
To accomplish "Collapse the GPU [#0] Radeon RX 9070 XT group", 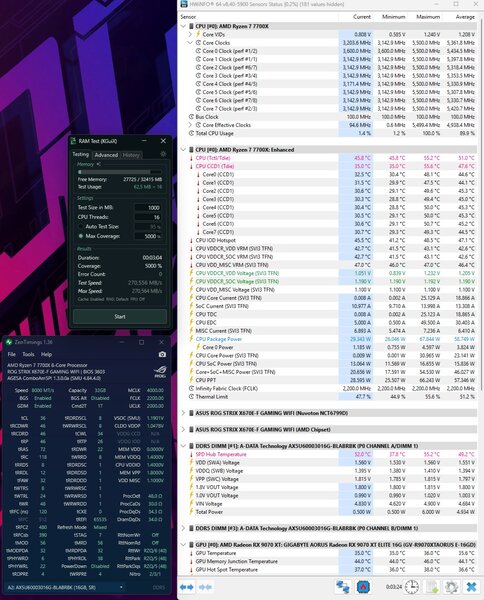I will (x=184, y=545).
